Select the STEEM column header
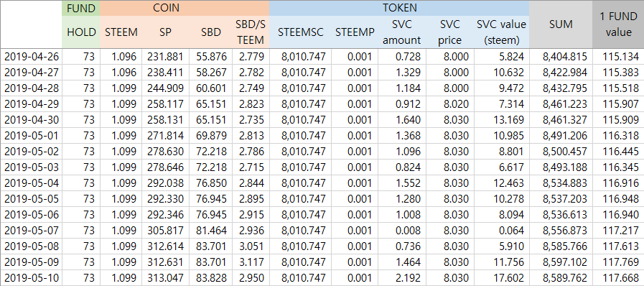This screenshot has height=286, width=644. [121, 32]
